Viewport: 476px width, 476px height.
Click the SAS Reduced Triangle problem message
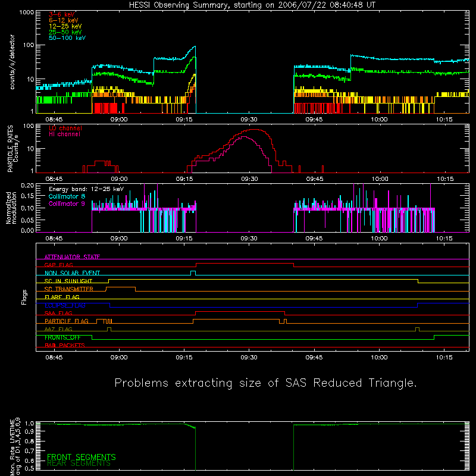click(265, 383)
